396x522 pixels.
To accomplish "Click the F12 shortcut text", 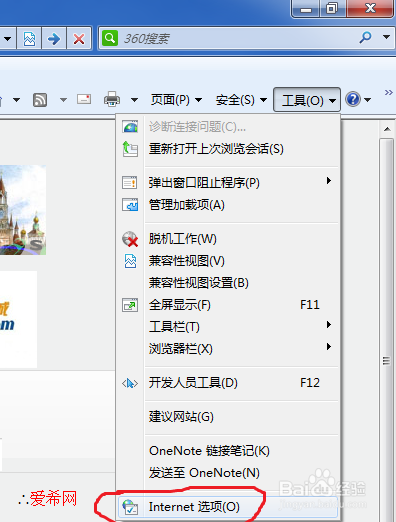I will [x=310, y=383].
